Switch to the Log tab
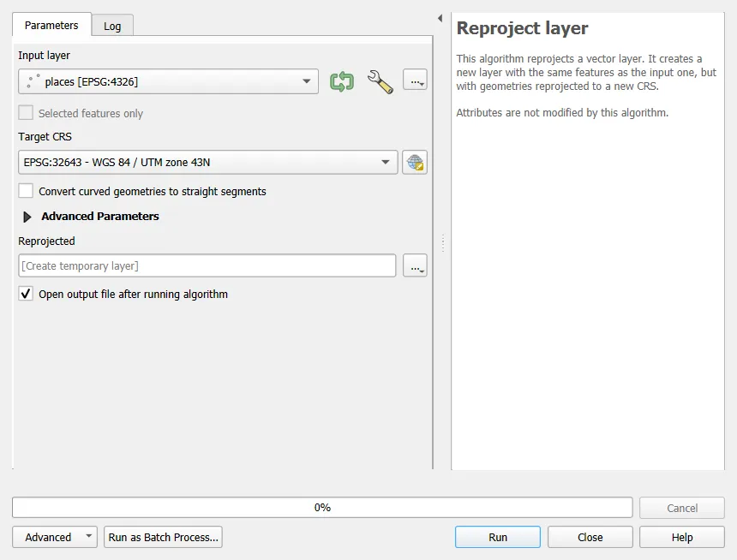737x560 pixels. 112,27
